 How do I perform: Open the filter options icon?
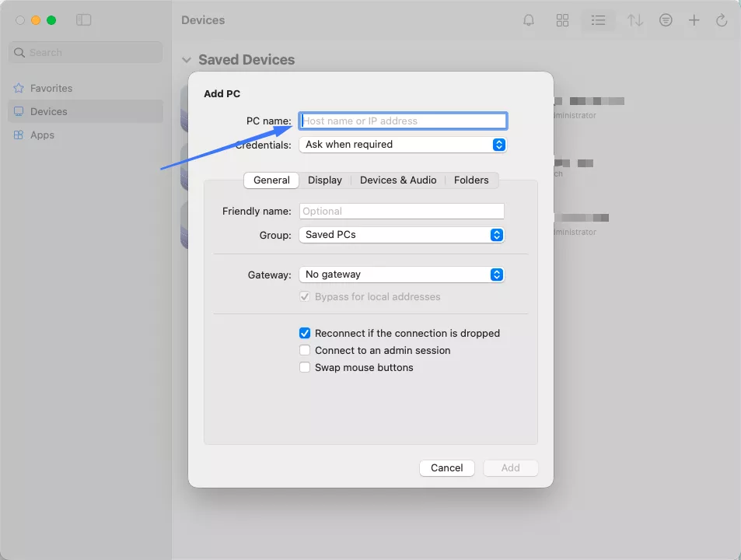point(666,20)
